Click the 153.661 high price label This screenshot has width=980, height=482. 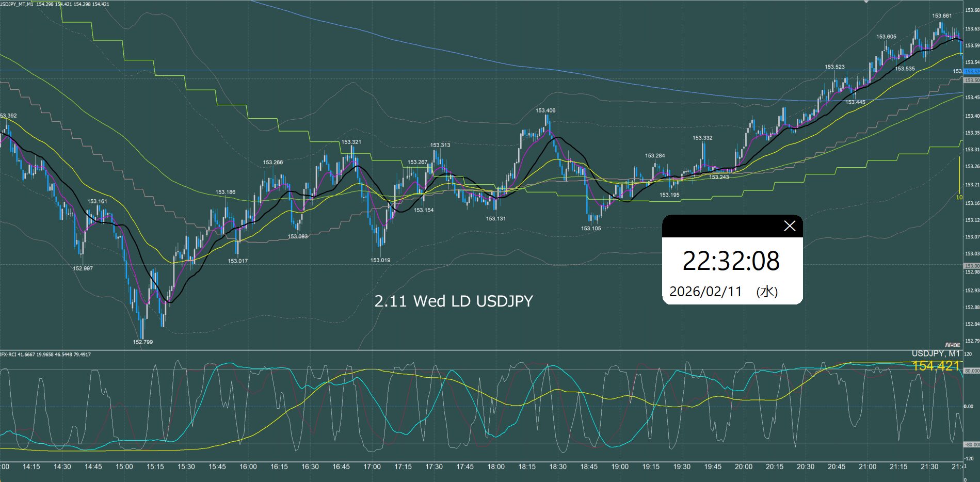pos(942,16)
